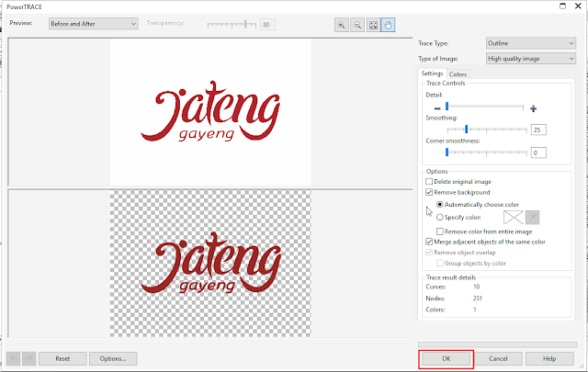Open Type of Image dropdown

(x=531, y=59)
